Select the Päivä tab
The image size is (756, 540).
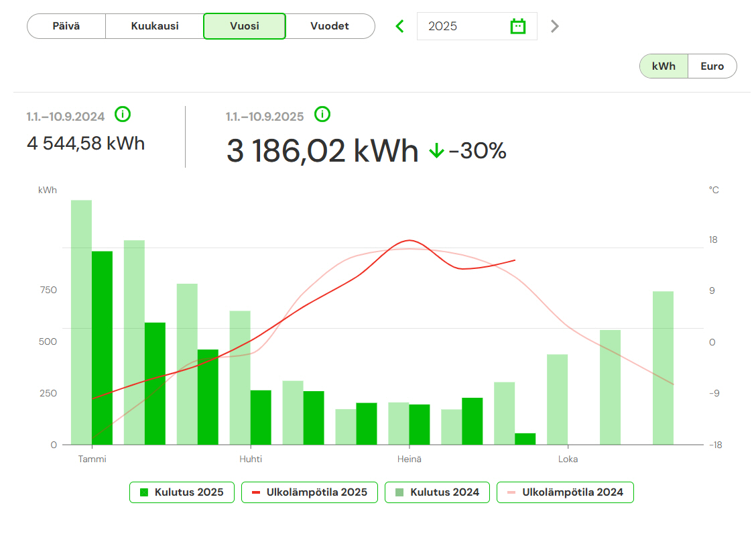[x=66, y=26]
